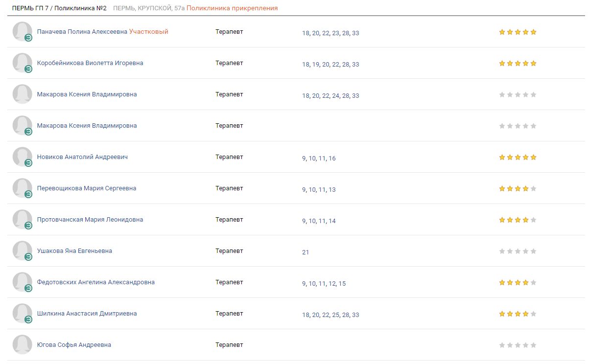Click ПЕРМЬ ГП 7 / Поликлиника №2 heading
612x364 pixels.
[59, 8]
